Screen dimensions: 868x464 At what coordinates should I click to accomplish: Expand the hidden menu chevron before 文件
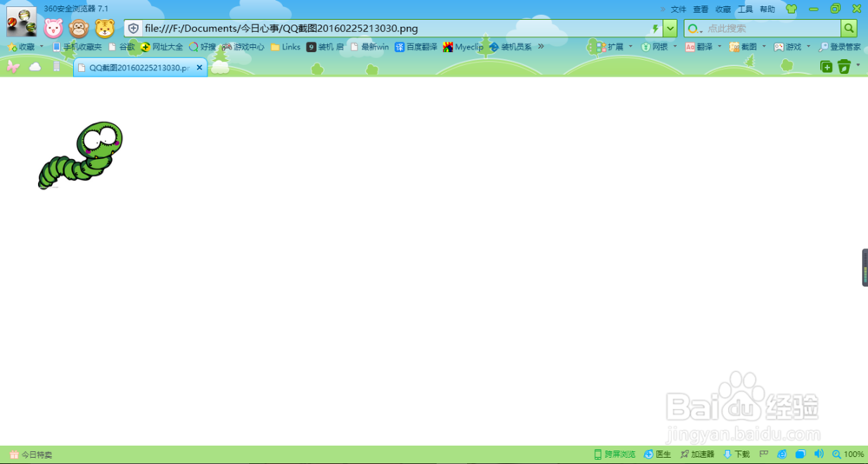coord(662,10)
